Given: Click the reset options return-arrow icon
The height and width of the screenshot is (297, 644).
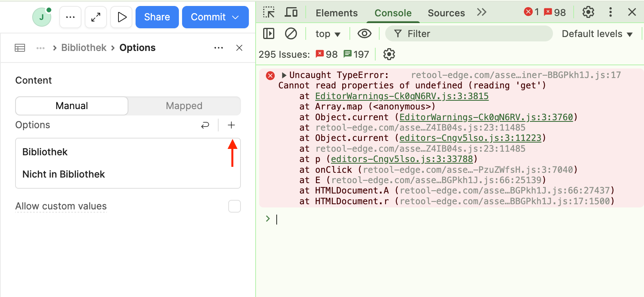Looking at the screenshot, I should [x=205, y=125].
